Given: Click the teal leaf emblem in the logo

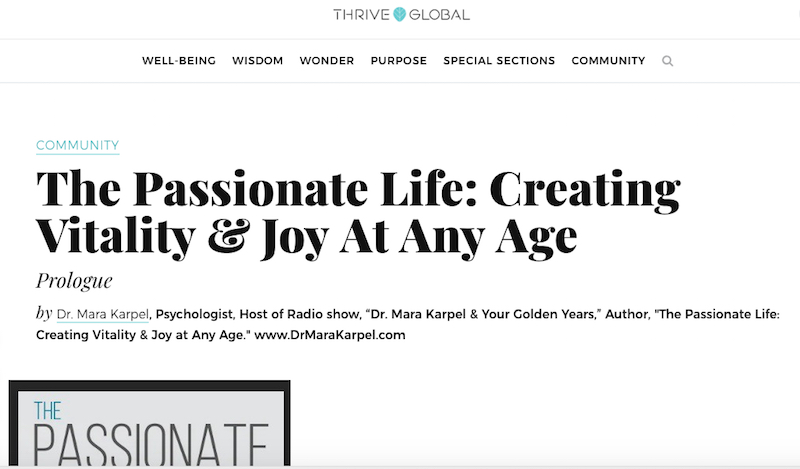Looking at the screenshot, I should 400,14.
